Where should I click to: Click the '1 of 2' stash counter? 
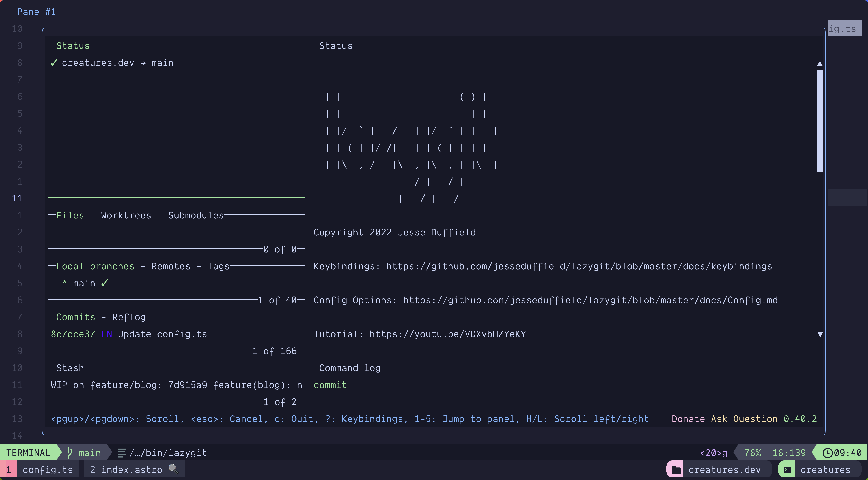[x=280, y=402]
